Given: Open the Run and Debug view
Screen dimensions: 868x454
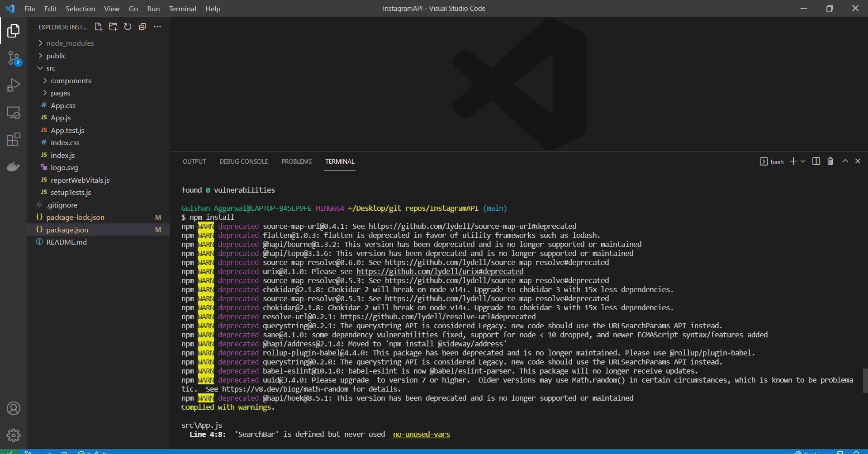Looking at the screenshot, I should [x=14, y=85].
